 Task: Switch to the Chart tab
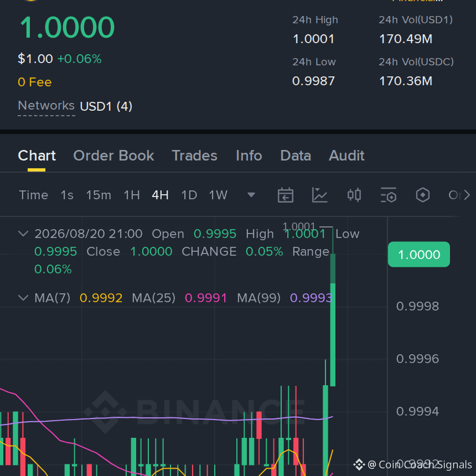click(37, 156)
